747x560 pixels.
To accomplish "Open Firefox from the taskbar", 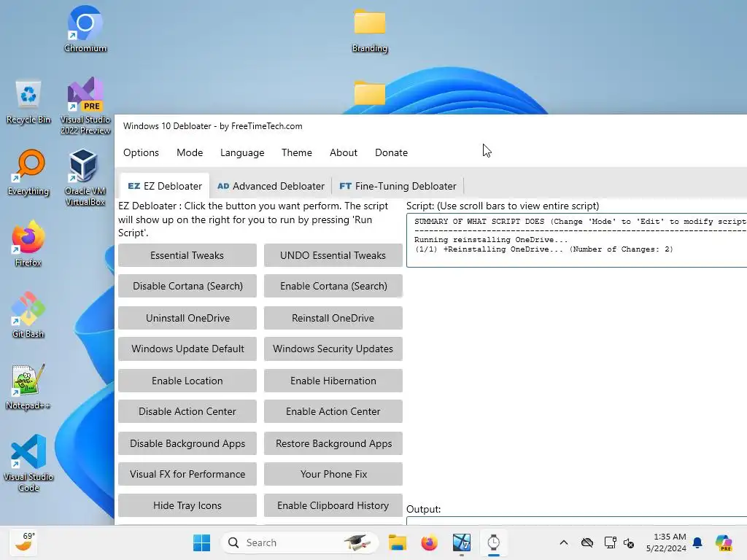I will pyautogui.click(x=429, y=542).
